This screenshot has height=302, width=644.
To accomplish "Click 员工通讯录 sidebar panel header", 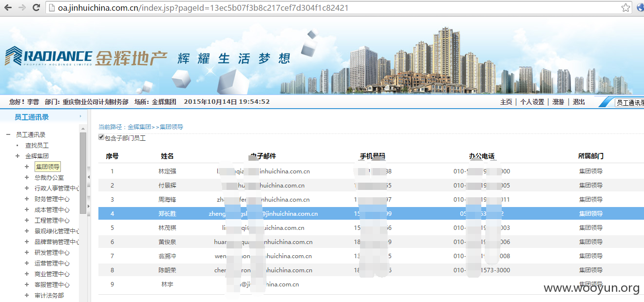I will pyautogui.click(x=32, y=117).
